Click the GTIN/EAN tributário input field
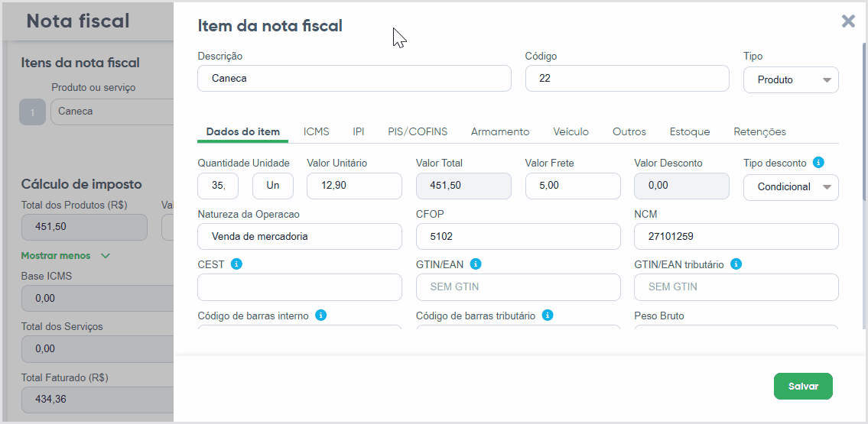 [x=736, y=287]
